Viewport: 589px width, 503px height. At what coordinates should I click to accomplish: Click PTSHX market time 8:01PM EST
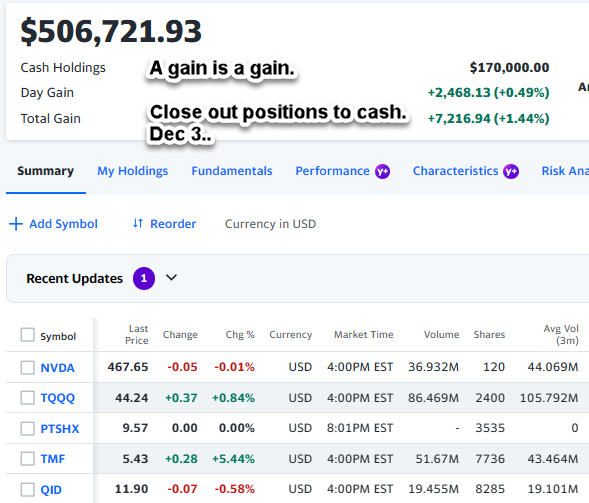[x=360, y=428]
